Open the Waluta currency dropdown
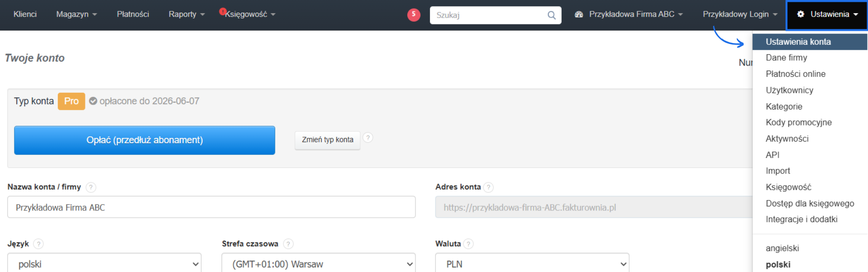The width and height of the screenshot is (868, 272). [532, 264]
